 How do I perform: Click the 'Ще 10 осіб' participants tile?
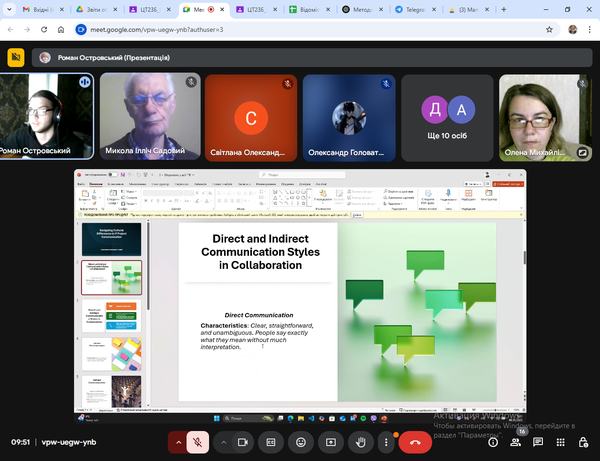[446, 117]
